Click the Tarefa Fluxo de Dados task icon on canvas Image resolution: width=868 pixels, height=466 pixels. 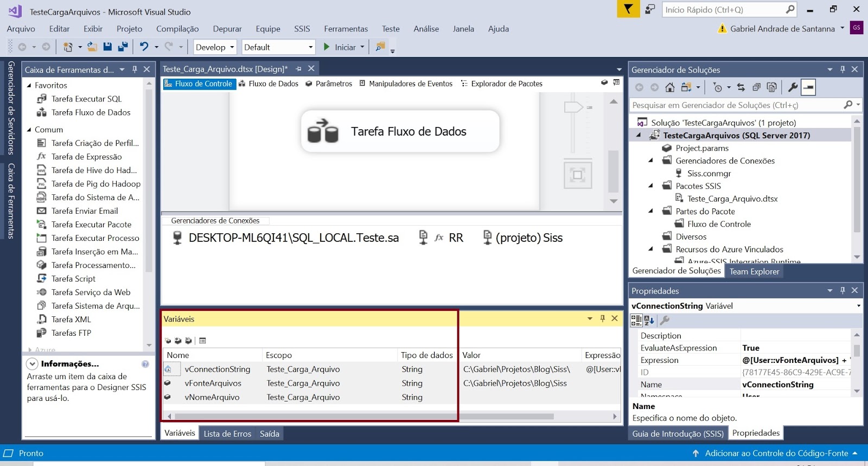pos(323,131)
